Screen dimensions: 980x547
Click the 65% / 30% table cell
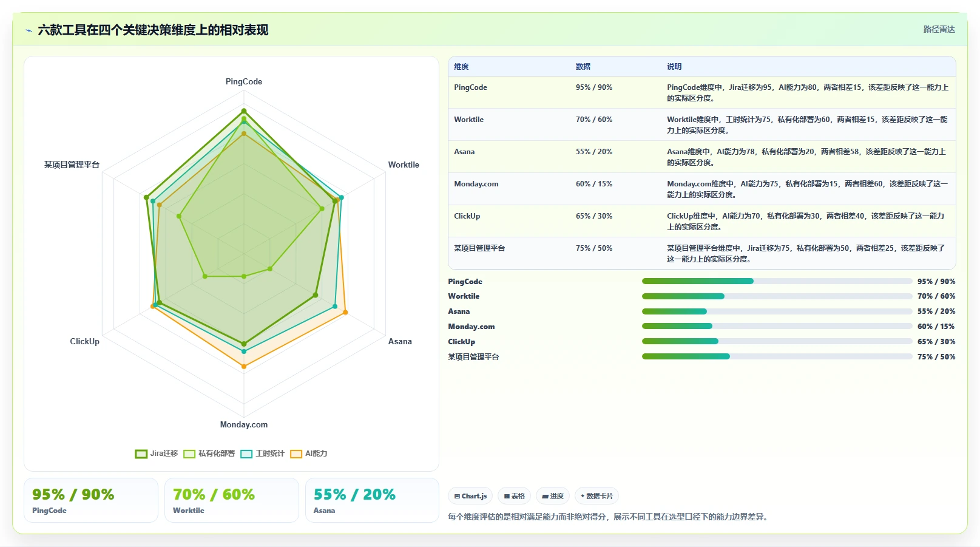(x=594, y=216)
